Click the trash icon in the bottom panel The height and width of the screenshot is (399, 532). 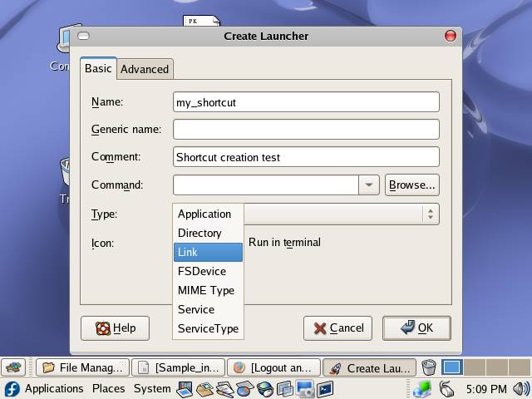(x=428, y=367)
